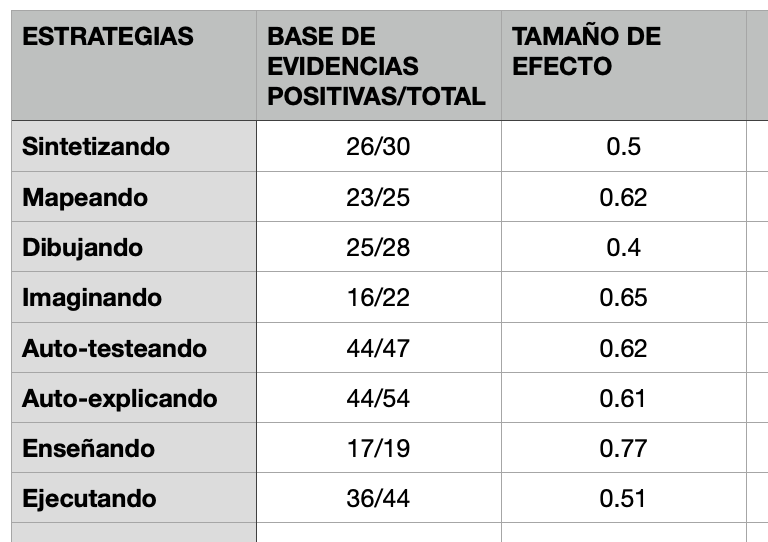Select the 44/47 cell
The width and height of the screenshot is (768, 542).
click(x=378, y=349)
